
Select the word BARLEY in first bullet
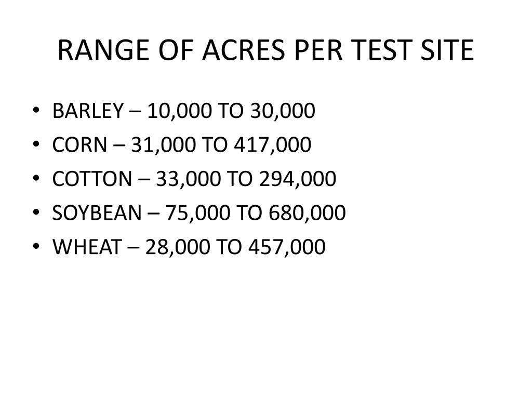88,111
